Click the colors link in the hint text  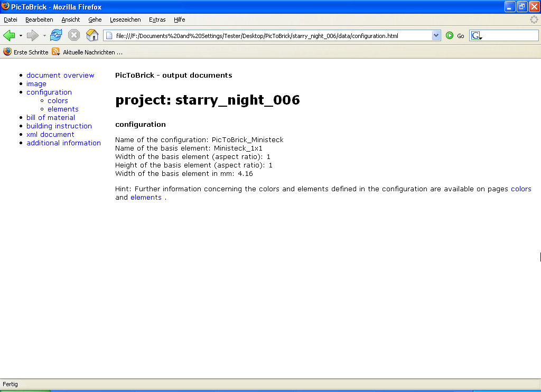click(521, 189)
